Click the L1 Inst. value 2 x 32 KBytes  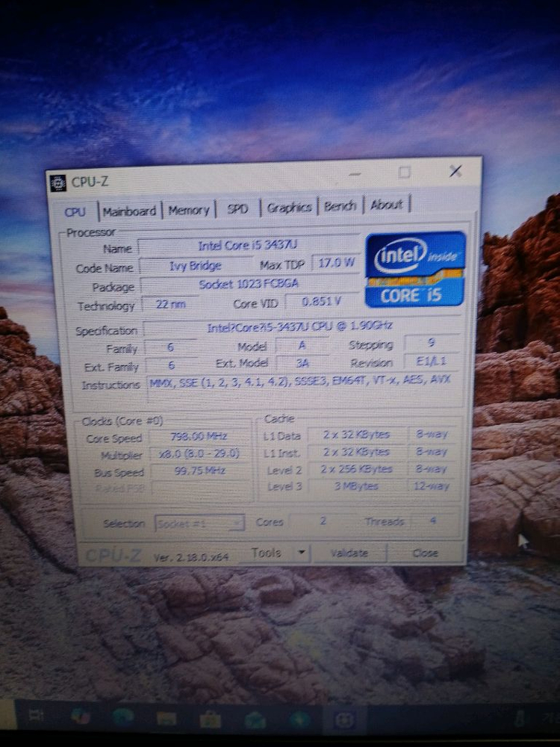(357, 452)
